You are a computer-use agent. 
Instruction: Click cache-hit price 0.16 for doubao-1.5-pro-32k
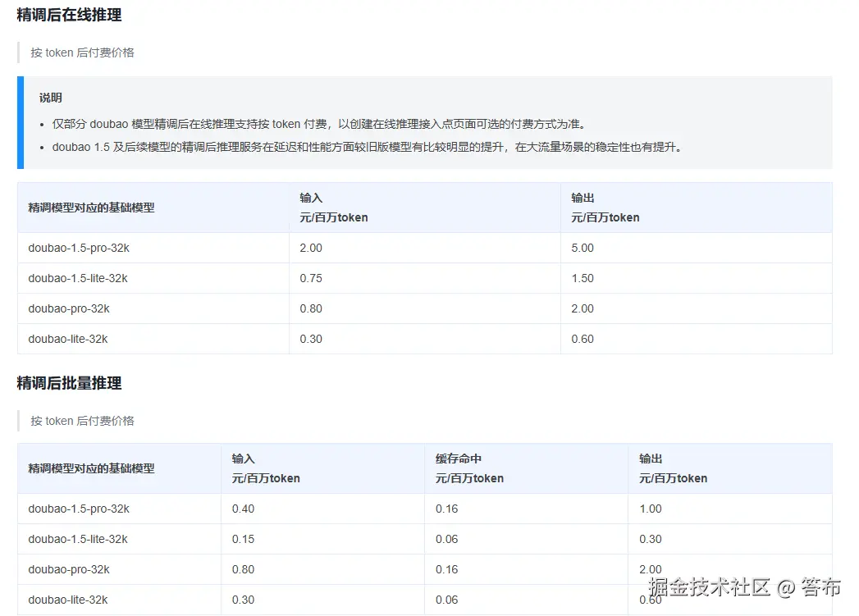pos(447,509)
